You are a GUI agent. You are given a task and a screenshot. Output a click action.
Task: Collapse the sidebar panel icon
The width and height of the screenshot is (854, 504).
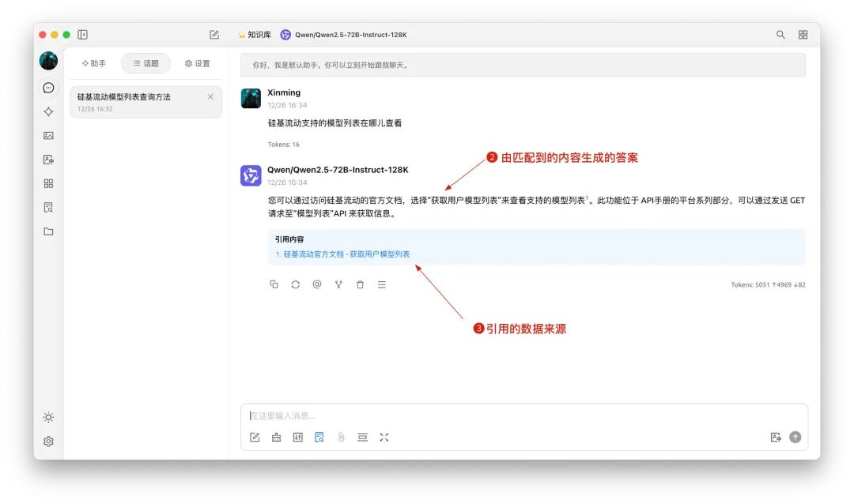click(83, 35)
